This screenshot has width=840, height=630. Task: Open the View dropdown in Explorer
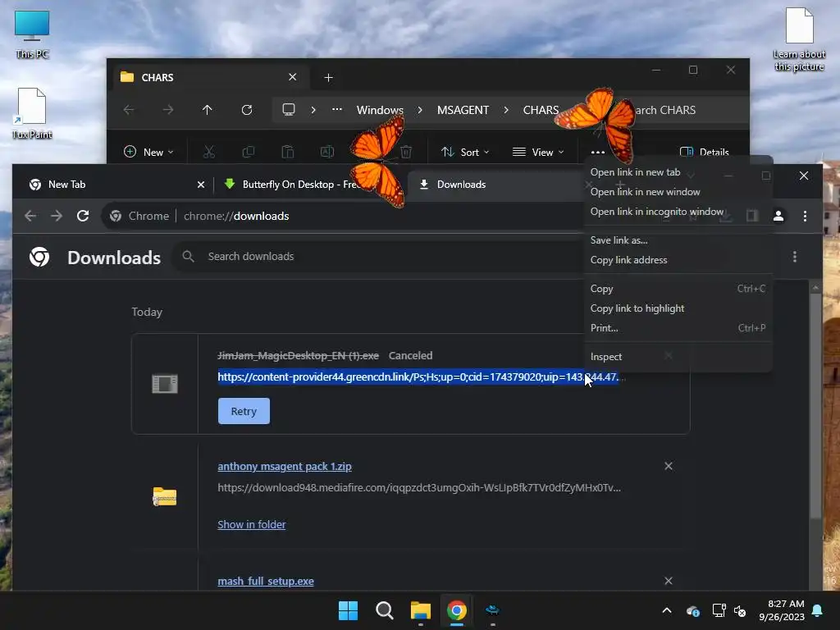click(538, 152)
